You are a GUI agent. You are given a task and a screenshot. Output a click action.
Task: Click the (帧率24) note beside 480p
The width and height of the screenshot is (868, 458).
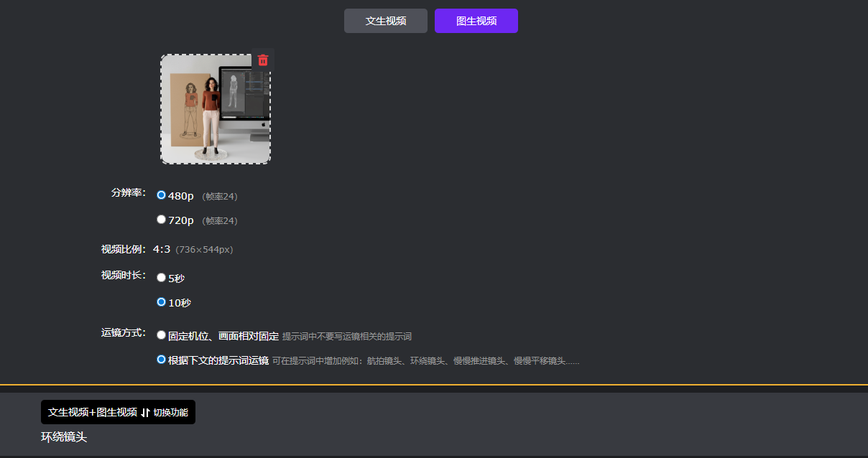(220, 197)
